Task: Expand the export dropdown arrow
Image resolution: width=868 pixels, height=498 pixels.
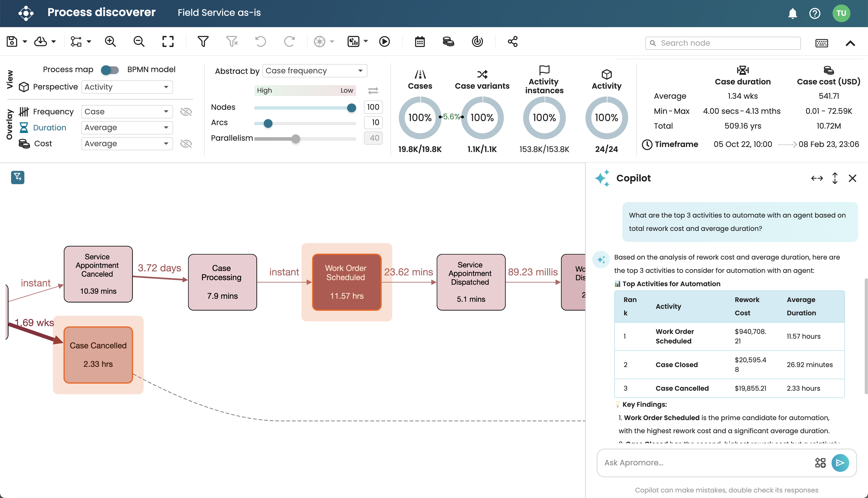Action: point(54,42)
